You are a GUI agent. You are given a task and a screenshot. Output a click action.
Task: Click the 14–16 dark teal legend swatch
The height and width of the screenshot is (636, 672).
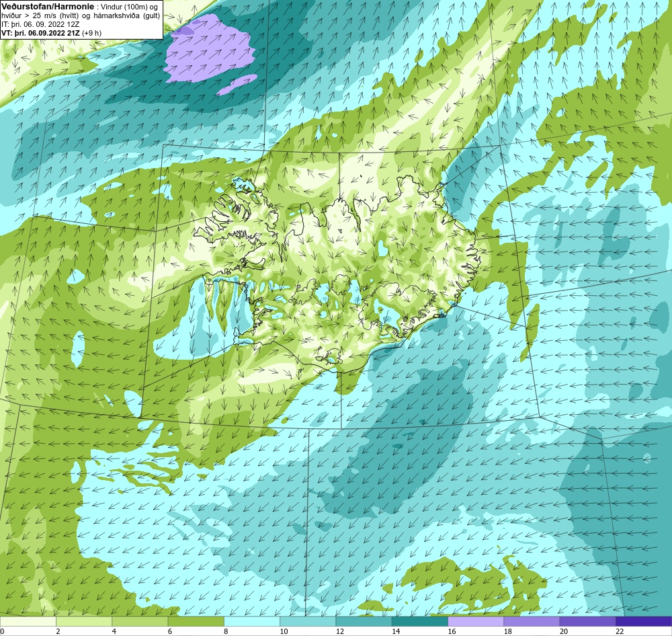tap(420, 621)
